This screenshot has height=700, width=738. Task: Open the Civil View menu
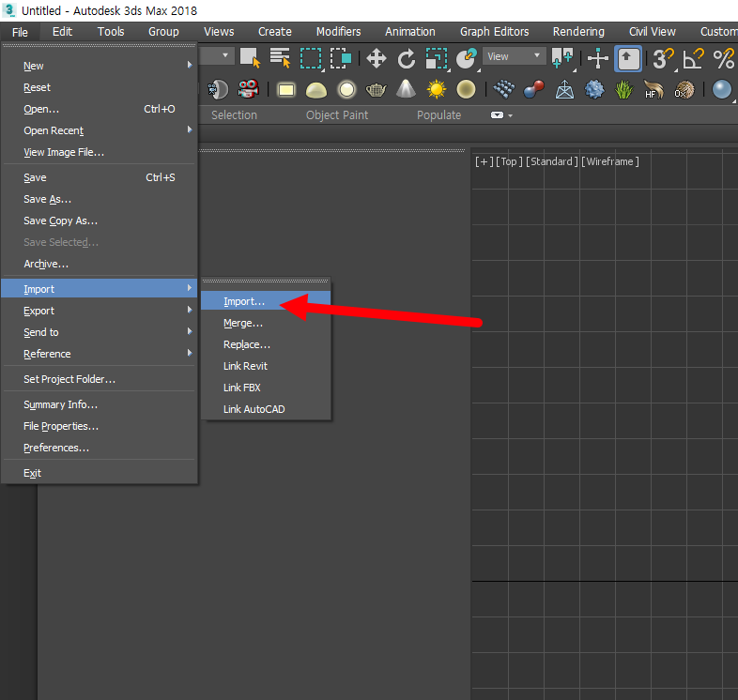653,32
